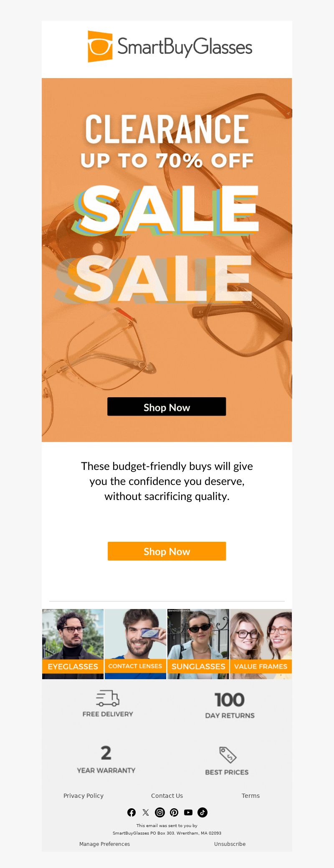Viewport: 334px width, 868px height.
Task: Open the TikTok social icon
Action: [202, 812]
